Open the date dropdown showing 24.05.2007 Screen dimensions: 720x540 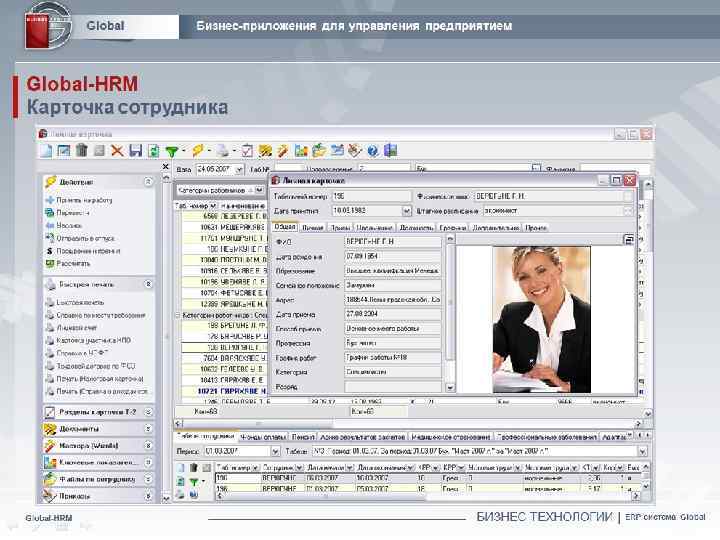[239, 169]
